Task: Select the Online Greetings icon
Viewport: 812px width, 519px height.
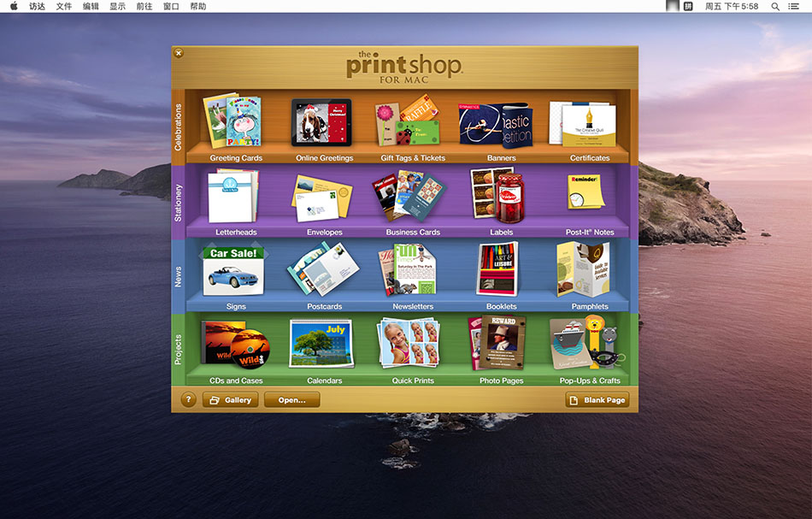Action: tap(322, 123)
